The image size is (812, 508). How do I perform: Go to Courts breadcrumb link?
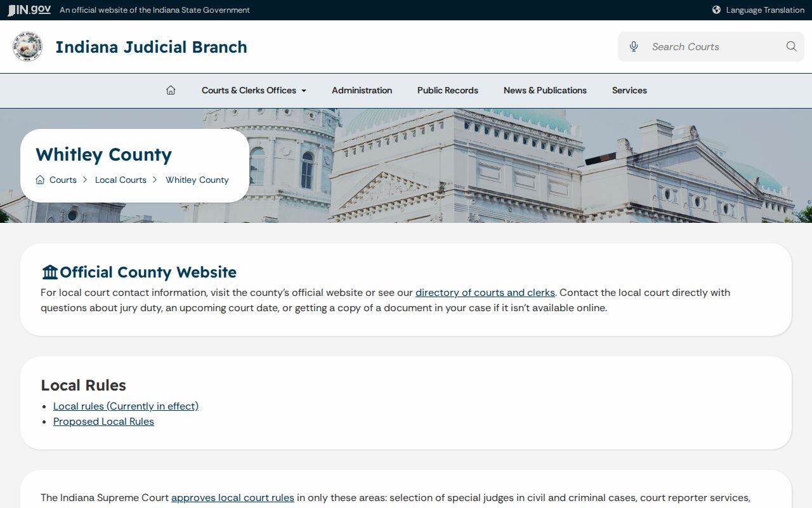63,180
